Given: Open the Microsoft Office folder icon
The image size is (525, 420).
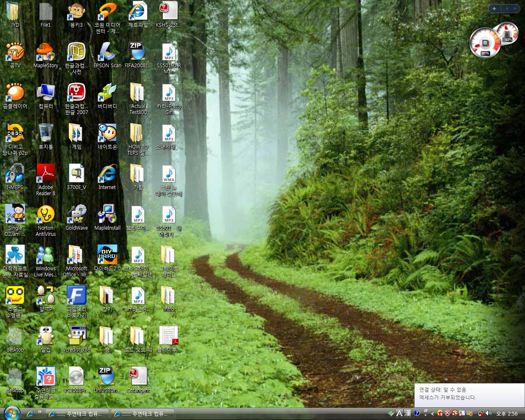Looking at the screenshot, I should pyautogui.click(x=76, y=261).
